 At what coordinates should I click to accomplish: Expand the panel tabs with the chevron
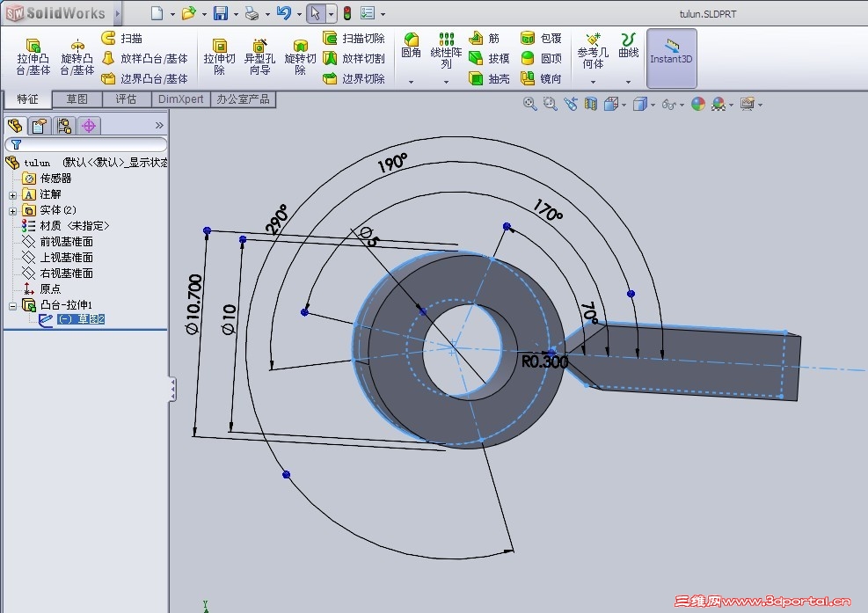pyautogui.click(x=159, y=125)
